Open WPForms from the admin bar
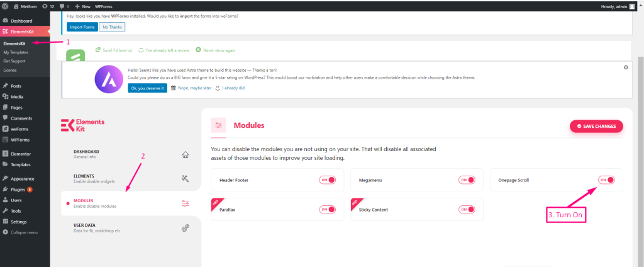644x267 pixels. coord(104,6)
